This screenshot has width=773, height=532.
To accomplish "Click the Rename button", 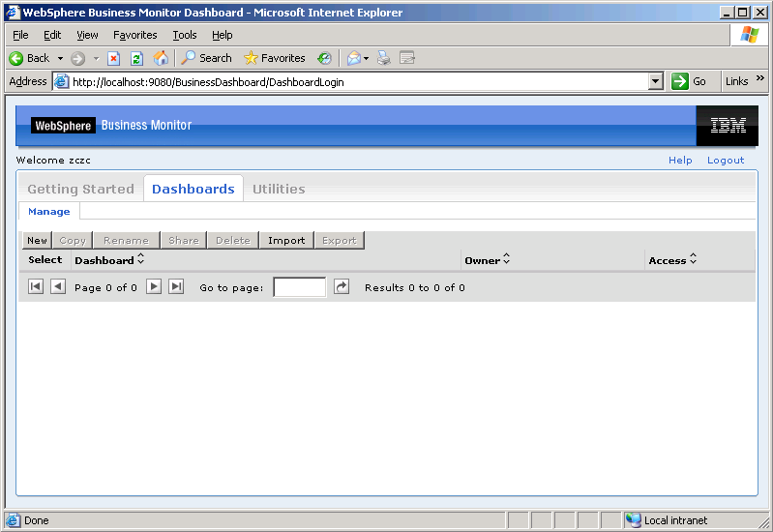I will click(x=126, y=240).
